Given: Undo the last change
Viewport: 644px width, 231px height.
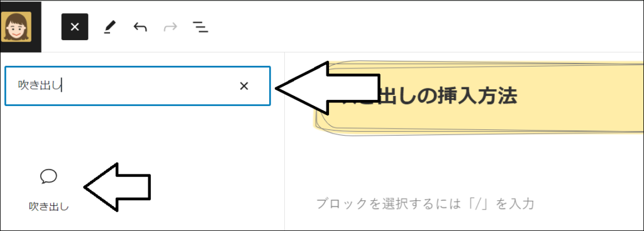Looking at the screenshot, I should [140, 28].
